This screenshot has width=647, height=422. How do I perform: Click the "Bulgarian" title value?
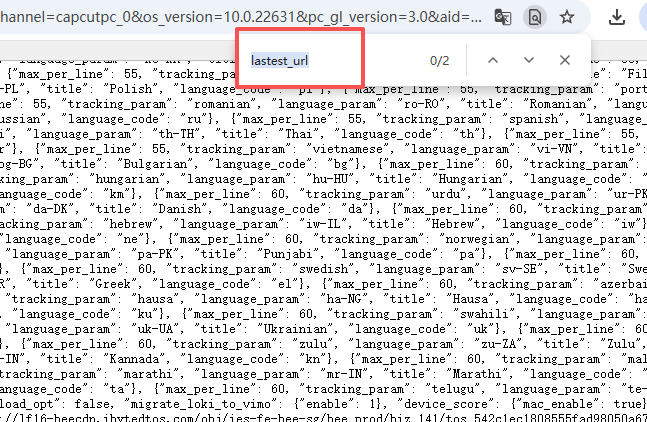(156, 164)
